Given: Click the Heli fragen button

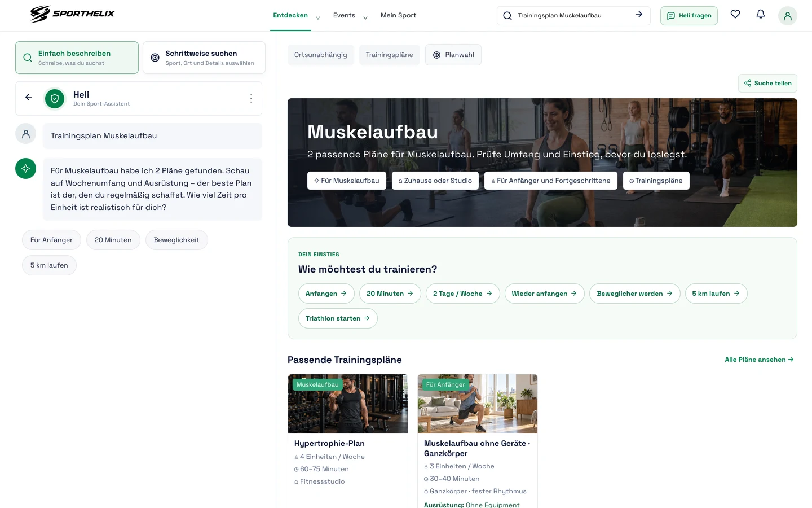Looking at the screenshot, I should coord(689,16).
